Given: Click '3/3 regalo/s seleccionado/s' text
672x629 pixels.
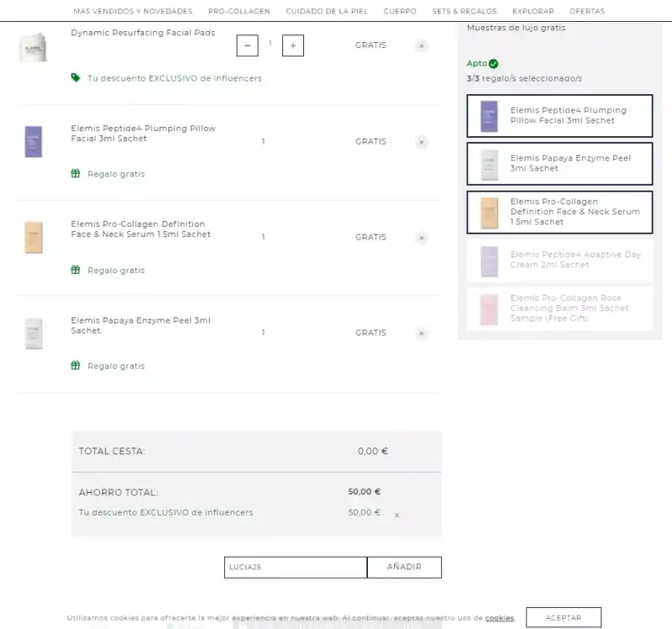Looking at the screenshot, I should coord(524,78).
